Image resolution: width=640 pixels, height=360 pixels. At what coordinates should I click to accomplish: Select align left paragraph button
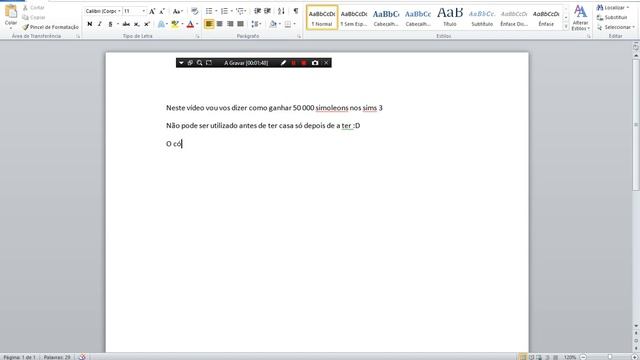pyautogui.click(x=209, y=24)
